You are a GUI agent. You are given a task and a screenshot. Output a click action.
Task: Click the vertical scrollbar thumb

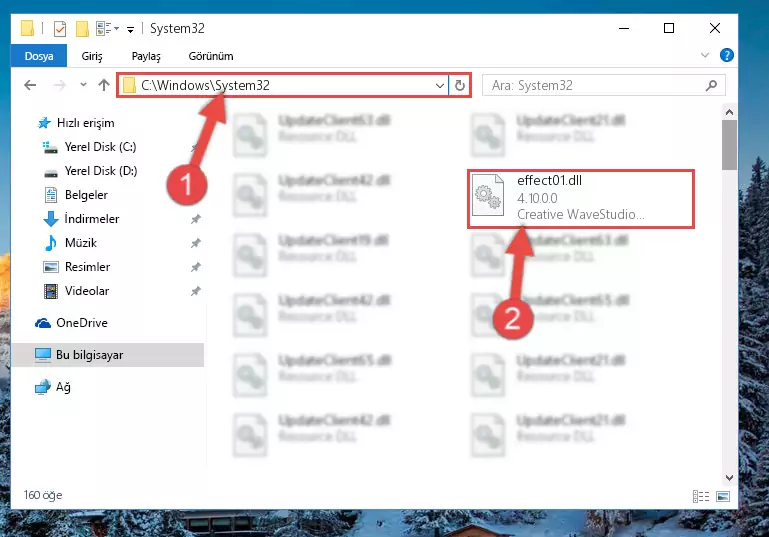[x=729, y=145]
